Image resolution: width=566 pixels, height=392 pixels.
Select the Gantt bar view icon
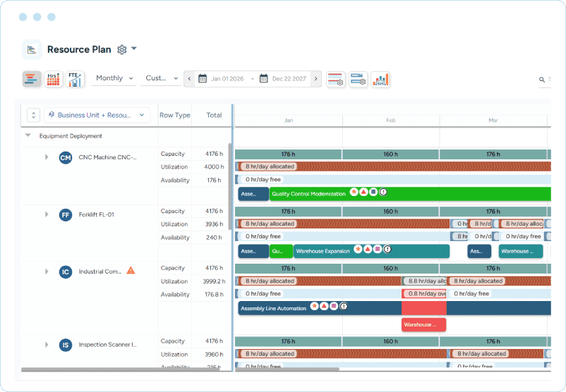(32, 79)
